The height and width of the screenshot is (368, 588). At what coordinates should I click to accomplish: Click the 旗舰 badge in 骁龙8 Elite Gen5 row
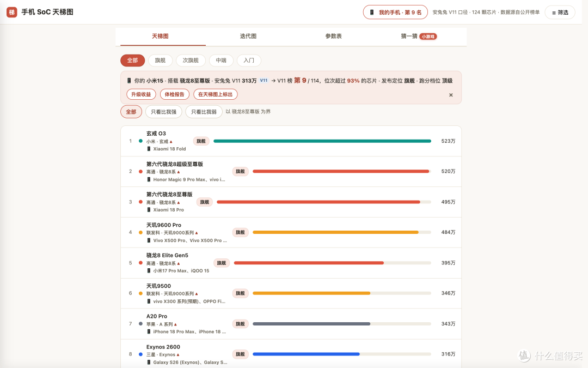coord(221,263)
